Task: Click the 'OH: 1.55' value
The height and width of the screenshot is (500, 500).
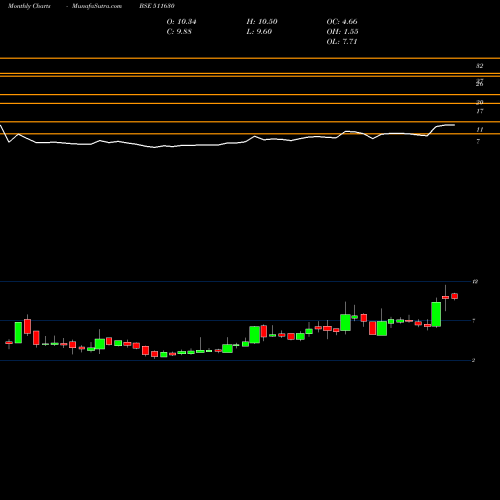Action: (x=342, y=32)
